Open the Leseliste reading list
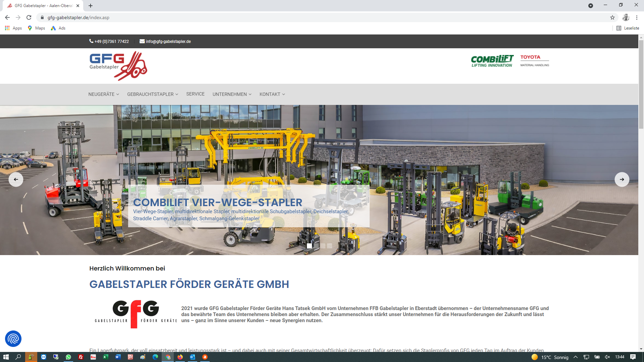644x362 pixels. 628,28
